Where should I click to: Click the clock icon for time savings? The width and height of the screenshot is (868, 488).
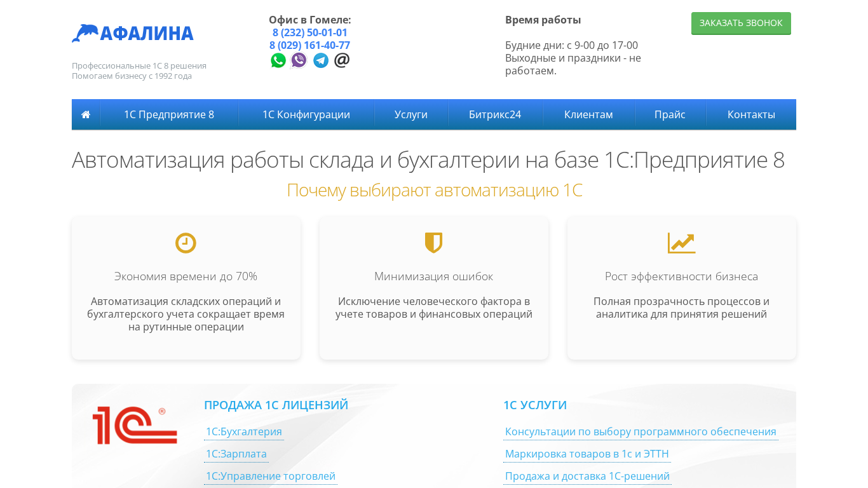pyautogui.click(x=186, y=243)
